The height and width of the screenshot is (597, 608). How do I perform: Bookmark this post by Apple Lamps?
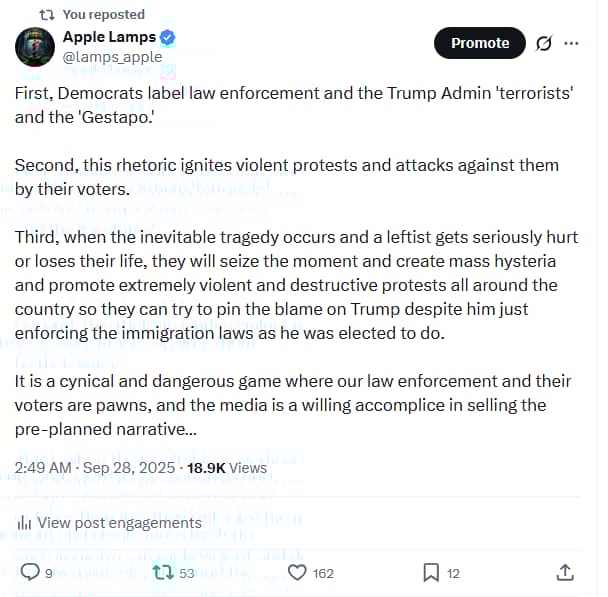click(x=430, y=572)
